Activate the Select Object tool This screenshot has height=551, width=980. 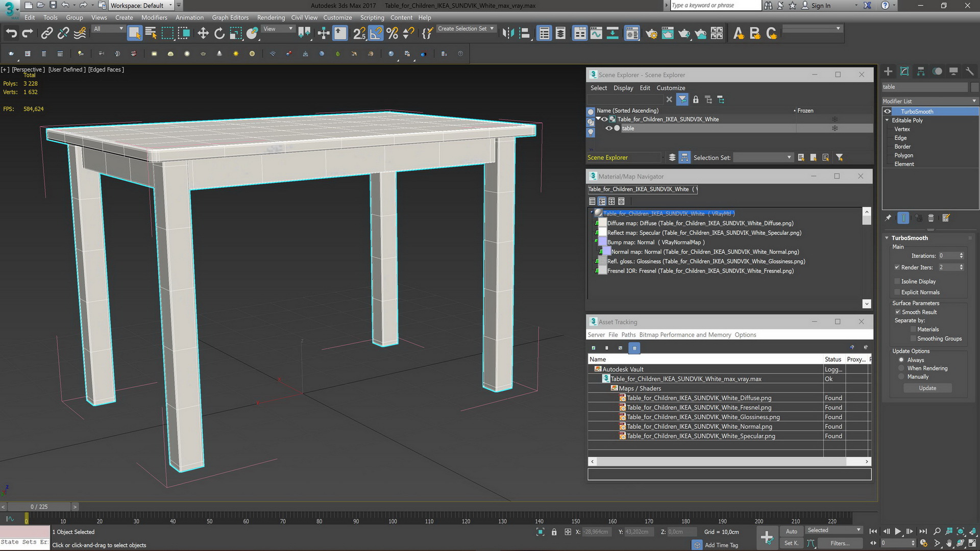(x=134, y=34)
